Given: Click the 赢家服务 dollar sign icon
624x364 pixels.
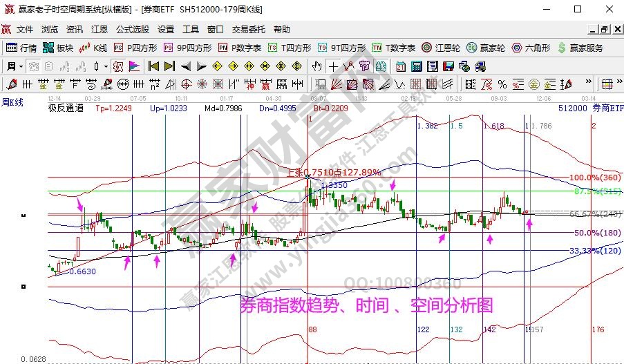Looking at the screenshot, I should coord(562,48).
